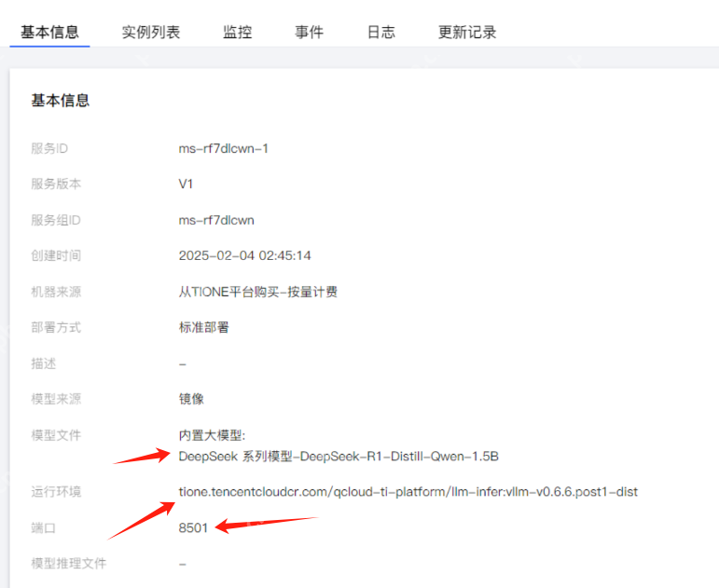Open the 监控 tab
The height and width of the screenshot is (588, 719).
click(238, 32)
